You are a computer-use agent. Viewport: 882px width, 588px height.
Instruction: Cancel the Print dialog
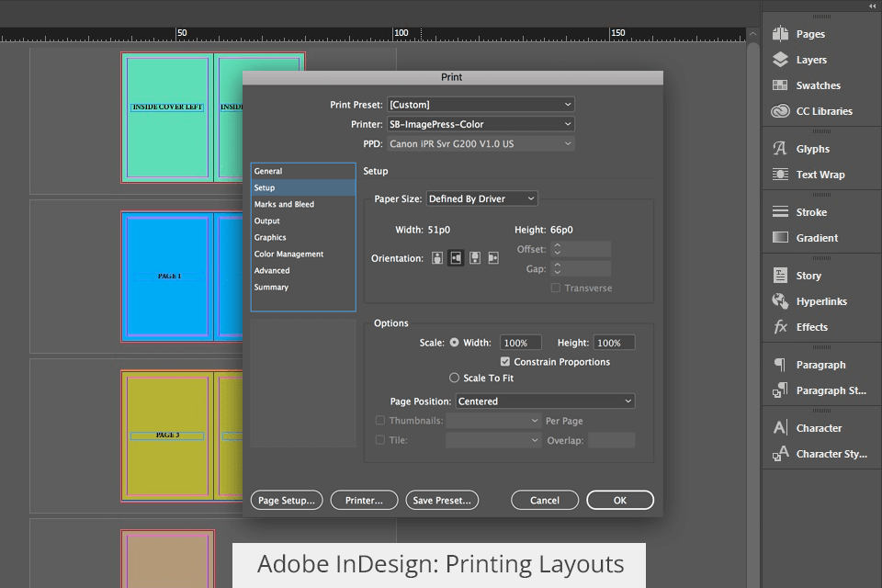(x=545, y=500)
